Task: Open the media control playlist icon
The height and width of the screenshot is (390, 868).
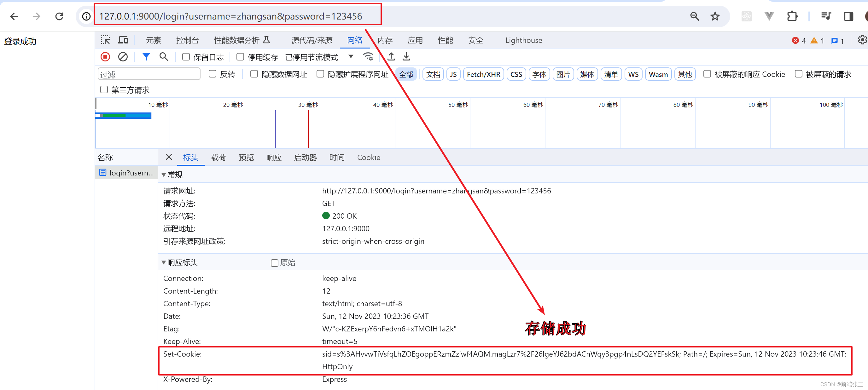Action: point(826,16)
